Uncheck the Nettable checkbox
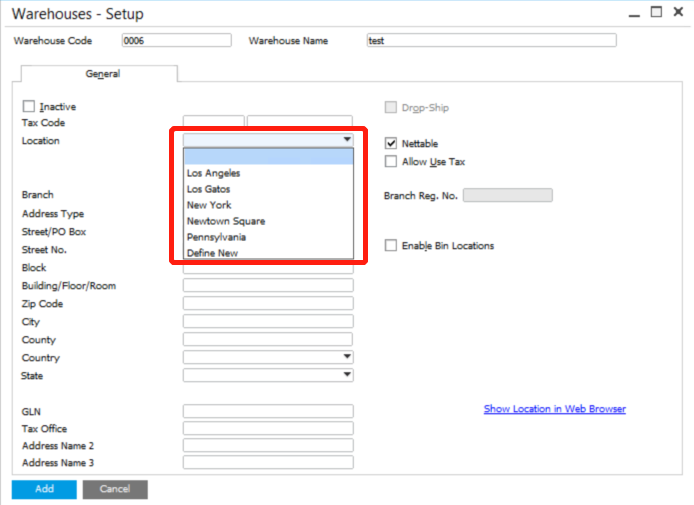The image size is (694, 505). click(391, 143)
